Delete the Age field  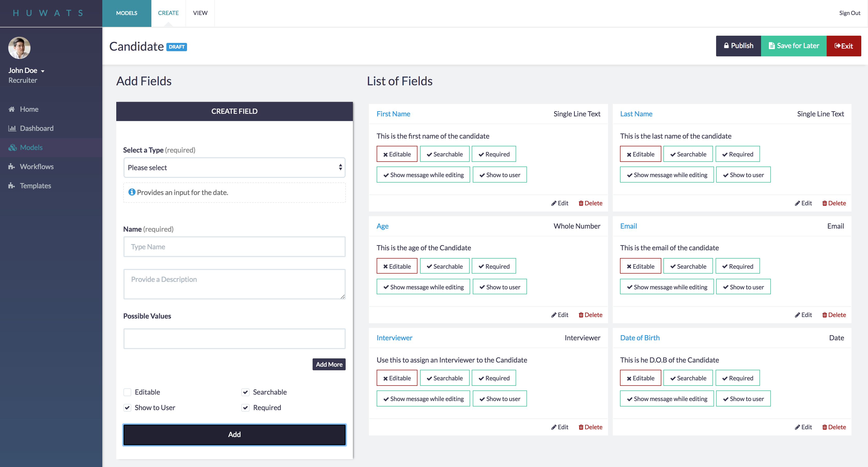[590, 315]
